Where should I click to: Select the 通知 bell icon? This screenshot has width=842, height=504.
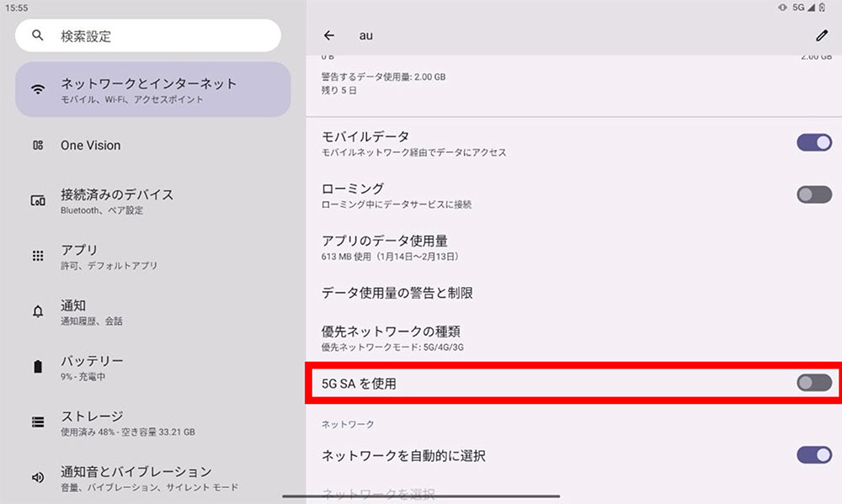[x=37, y=311]
